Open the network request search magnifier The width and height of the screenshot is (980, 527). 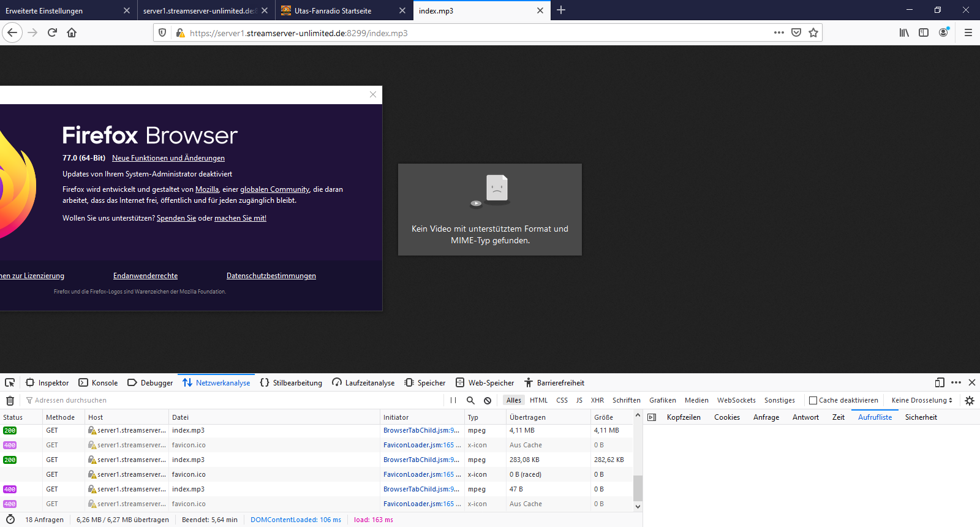click(470, 401)
